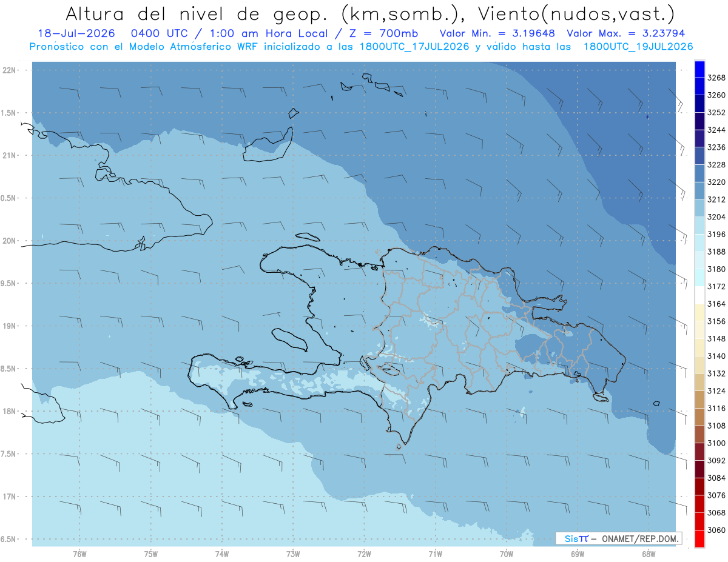Click the longitude label "73W"
The image size is (728, 562).
tap(293, 554)
